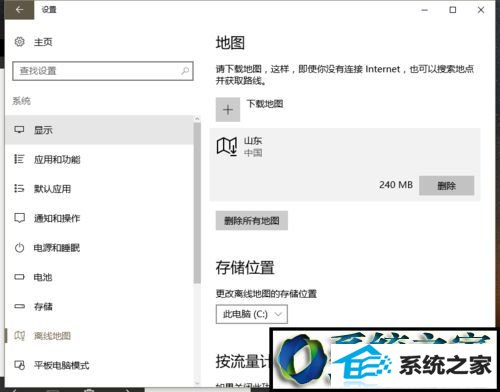Open 显示 settings page
Viewport: 500px width, 392px height.
pos(99,130)
